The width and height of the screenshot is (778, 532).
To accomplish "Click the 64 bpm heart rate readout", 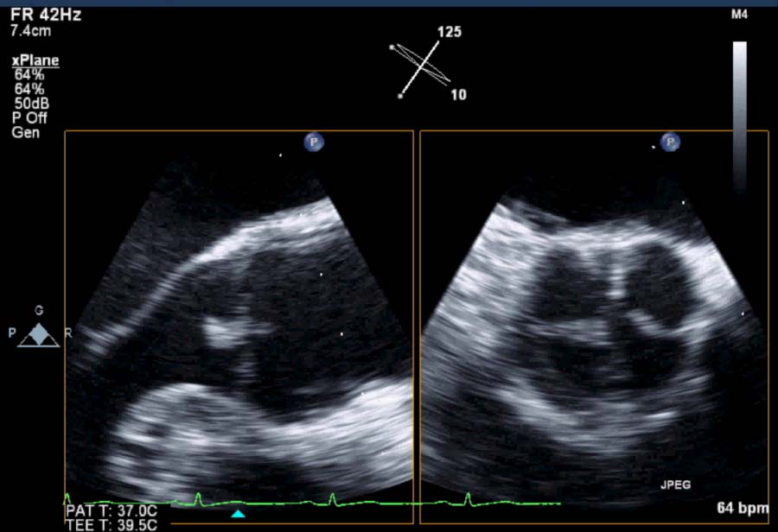I will click(x=742, y=509).
